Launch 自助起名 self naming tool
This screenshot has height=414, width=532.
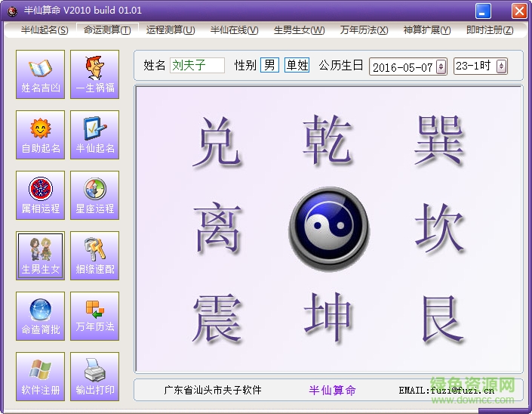click(x=41, y=134)
